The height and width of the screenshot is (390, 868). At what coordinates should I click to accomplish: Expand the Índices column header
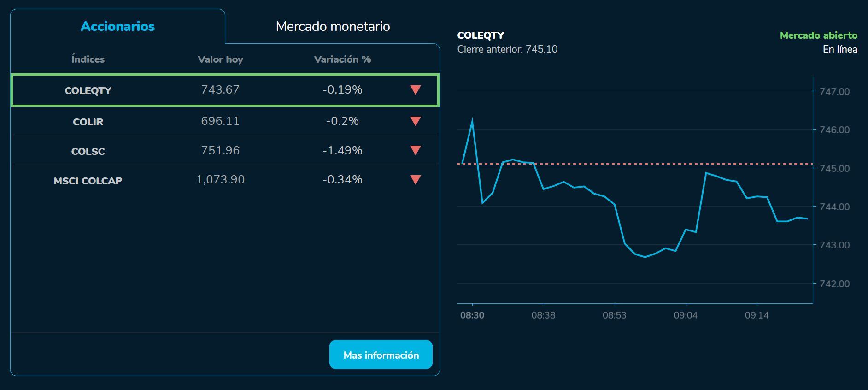[88, 59]
